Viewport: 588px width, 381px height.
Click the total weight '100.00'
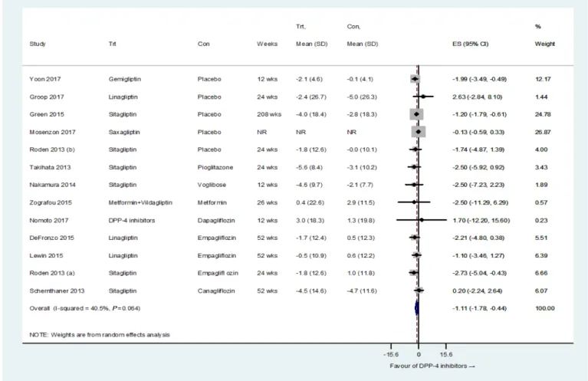point(545,308)
